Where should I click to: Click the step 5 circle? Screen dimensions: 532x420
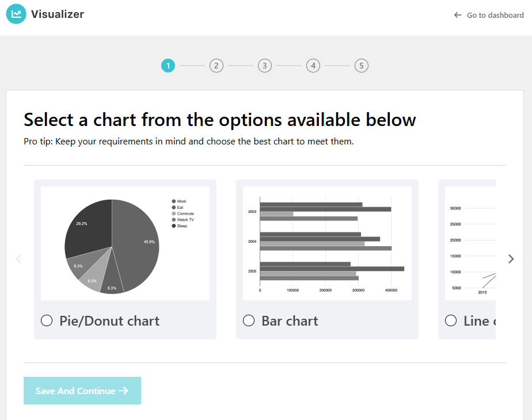(x=362, y=66)
